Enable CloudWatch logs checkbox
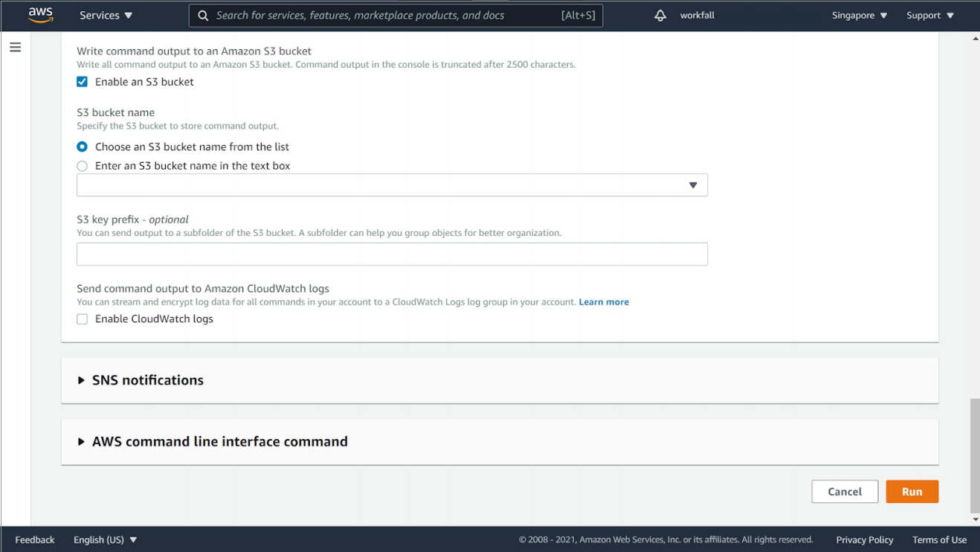The height and width of the screenshot is (552, 980). 83,319
